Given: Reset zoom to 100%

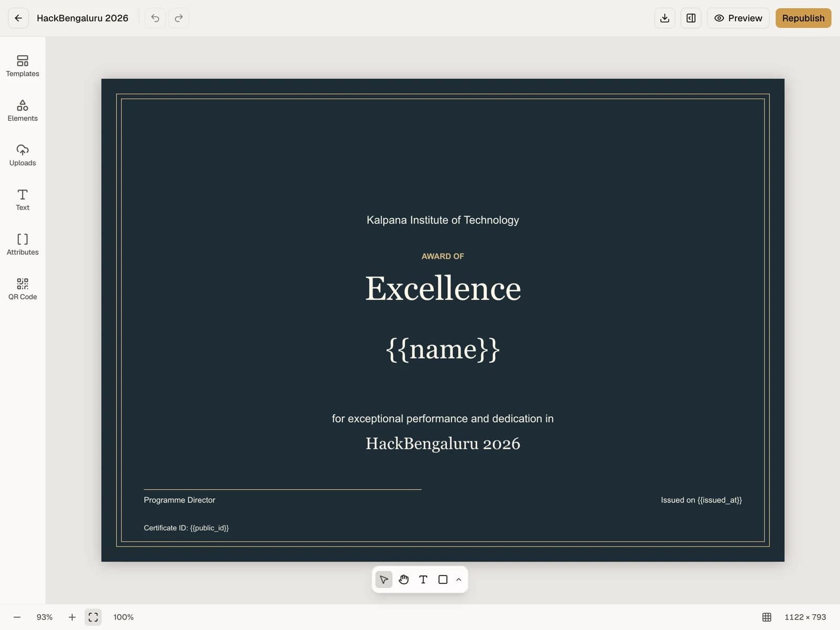Looking at the screenshot, I should pyautogui.click(x=123, y=617).
